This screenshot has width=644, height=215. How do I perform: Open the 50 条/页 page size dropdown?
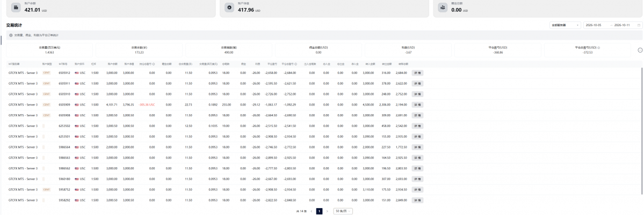(x=343, y=211)
